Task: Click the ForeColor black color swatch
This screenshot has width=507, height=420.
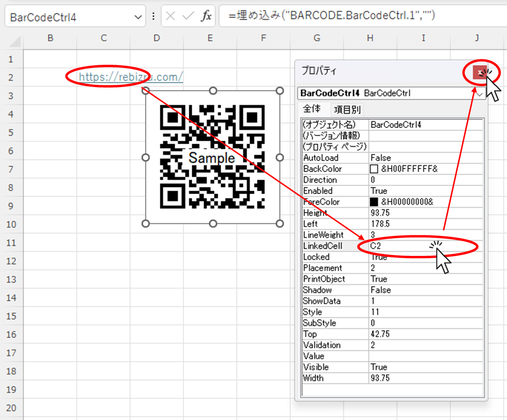Action: pos(374,202)
